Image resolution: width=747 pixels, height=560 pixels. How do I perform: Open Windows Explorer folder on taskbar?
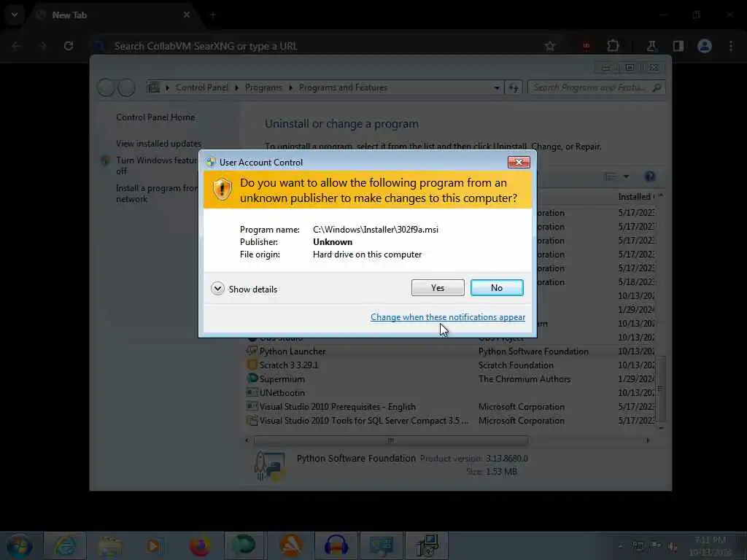pyautogui.click(x=110, y=545)
